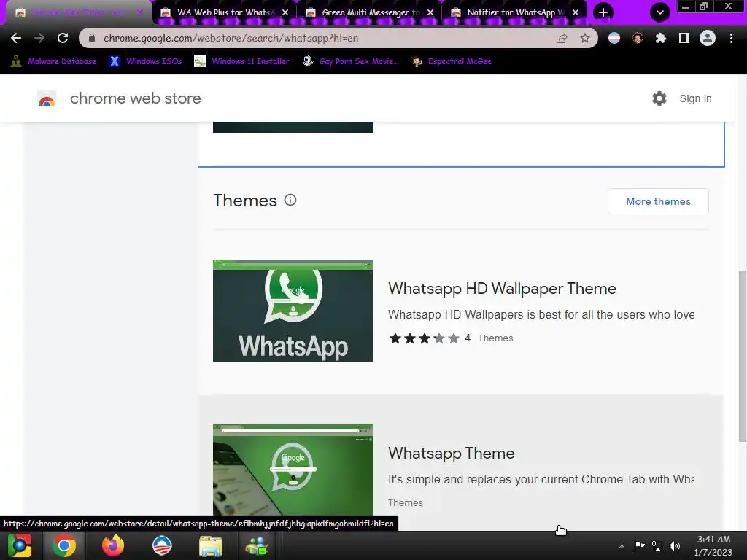Open Google Chrome from the taskbar
The height and width of the screenshot is (560, 747).
[x=64, y=545]
